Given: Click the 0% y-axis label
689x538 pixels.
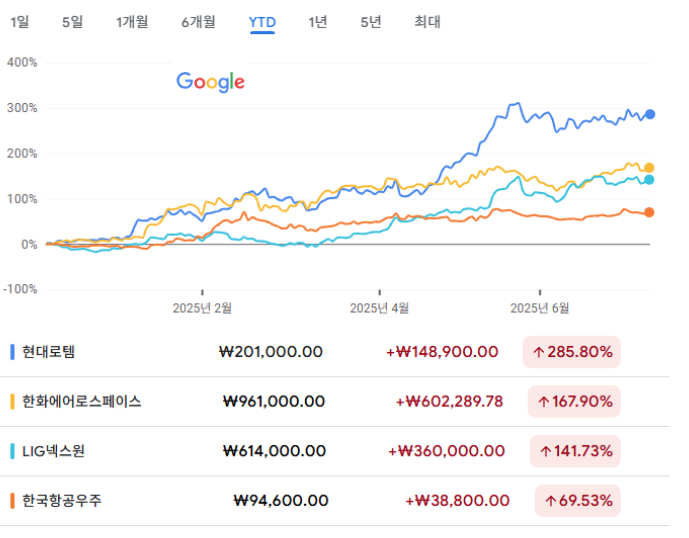Looking at the screenshot, I should pos(29,245).
